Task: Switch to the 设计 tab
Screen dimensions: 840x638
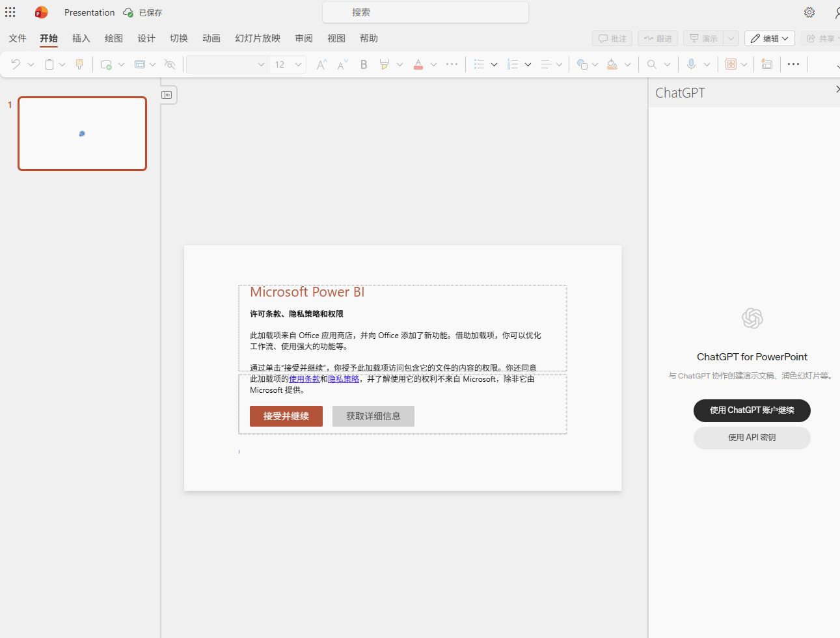Action: (x=146, y=38)
